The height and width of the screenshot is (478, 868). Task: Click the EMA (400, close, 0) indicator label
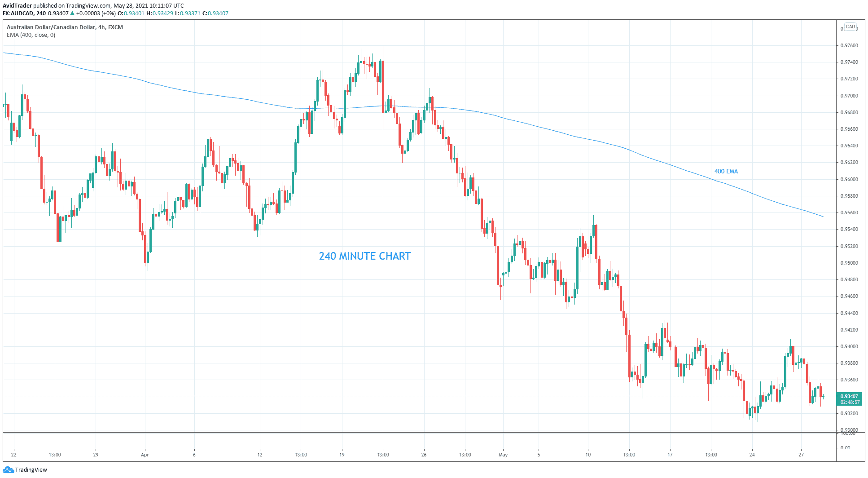click(31, 35)
